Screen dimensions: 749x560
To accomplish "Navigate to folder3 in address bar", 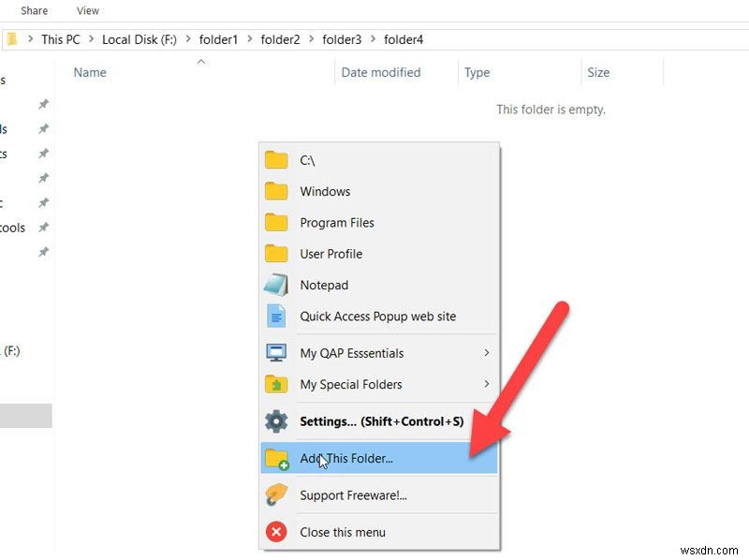I will (x=342, y=39).
